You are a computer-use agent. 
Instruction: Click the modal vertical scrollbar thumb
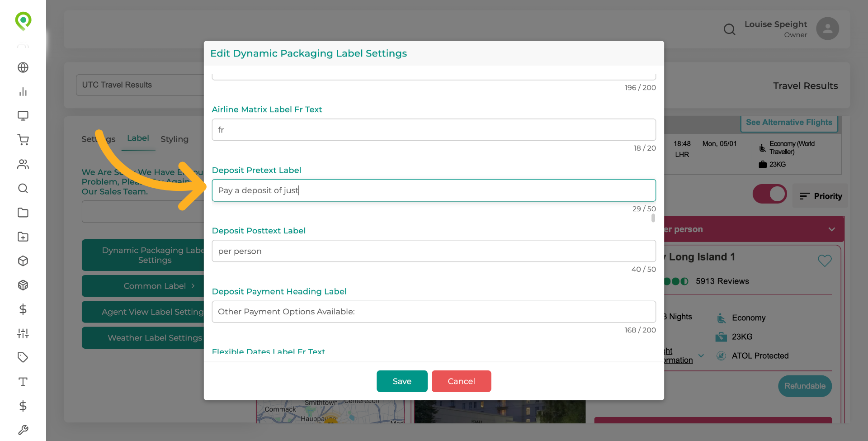[653, 218]
